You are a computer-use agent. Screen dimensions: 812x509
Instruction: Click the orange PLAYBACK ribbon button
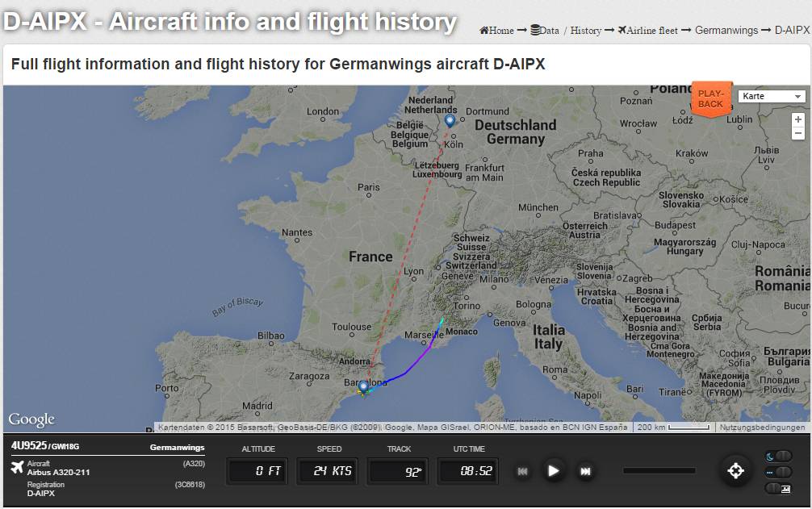[710, 99]
